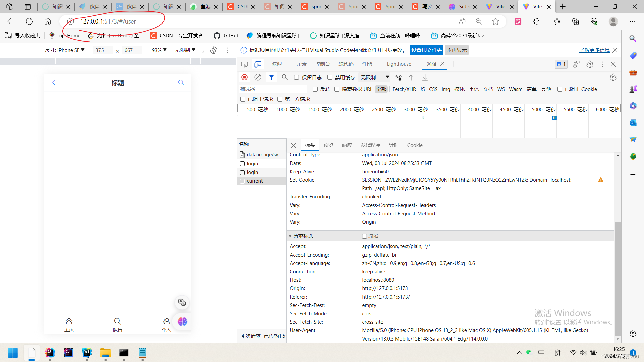Rotate the device viewport
Screen dimensions: 644x362
(x=214, y=50)
